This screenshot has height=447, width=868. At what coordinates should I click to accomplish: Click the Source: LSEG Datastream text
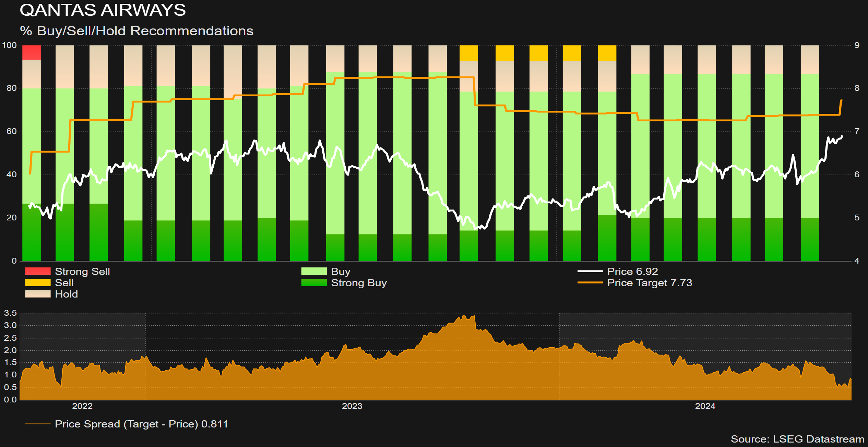[x=797, y=439]
